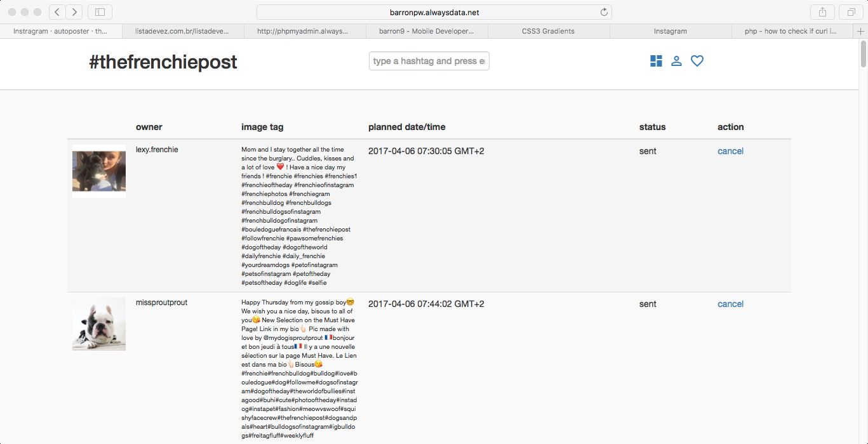
Task: Click the #thefrenchiepost title
Action: pos(163,62)
